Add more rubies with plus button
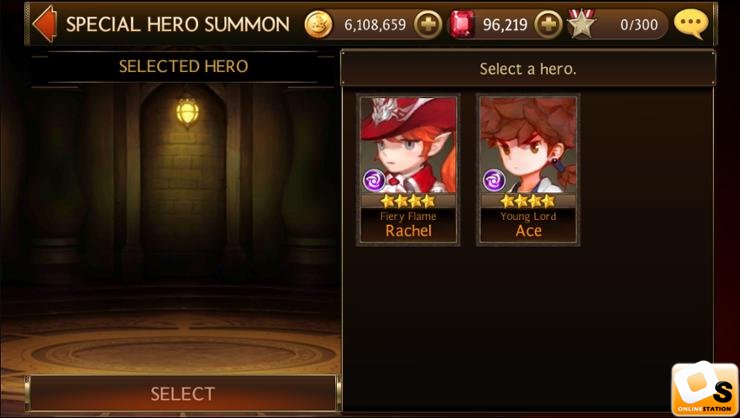 point(548,25)
